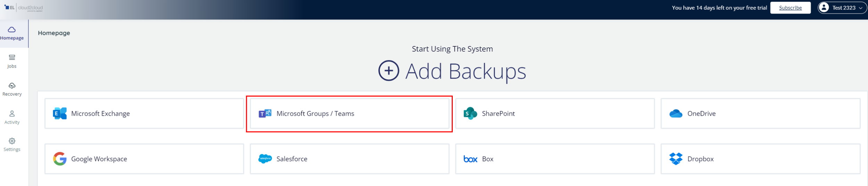
Task: Click the Salesforce cloud icon
Action: [x=265, y=159]
